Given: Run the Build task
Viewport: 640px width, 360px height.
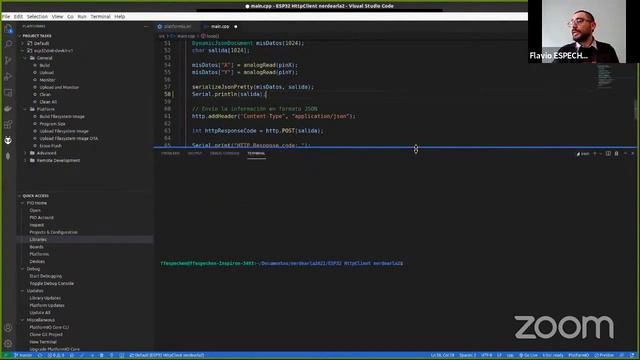Looking at the screenshot, I should click(44, 65).
